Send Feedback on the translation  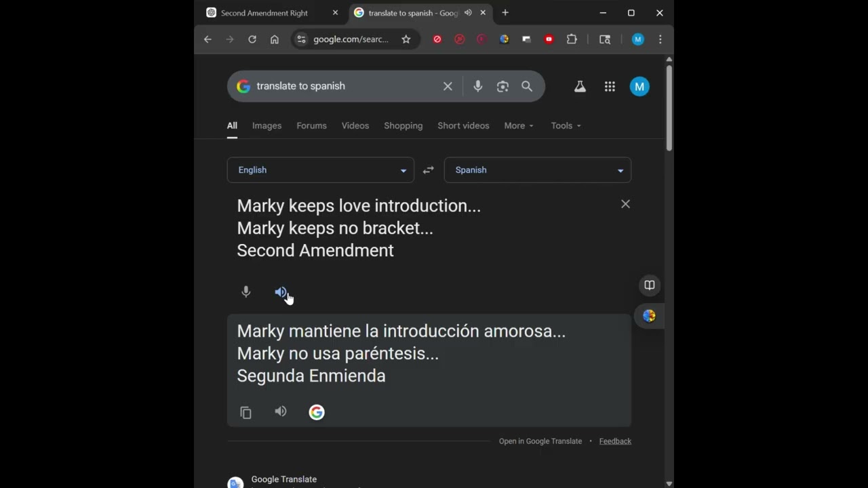tap(615, 441)
